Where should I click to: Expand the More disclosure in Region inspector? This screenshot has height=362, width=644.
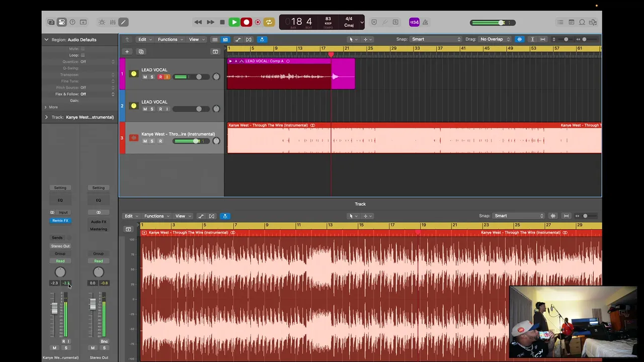click(45, 107)
